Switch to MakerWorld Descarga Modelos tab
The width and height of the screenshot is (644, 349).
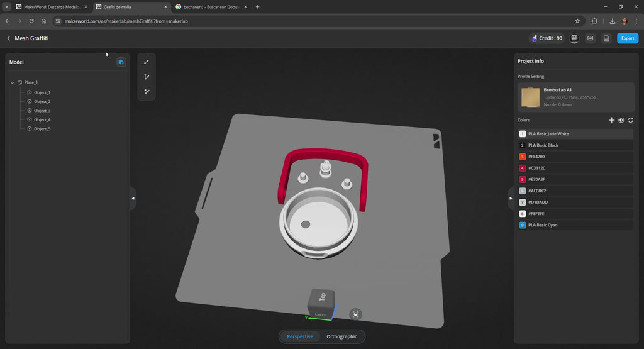coord(52,6)
